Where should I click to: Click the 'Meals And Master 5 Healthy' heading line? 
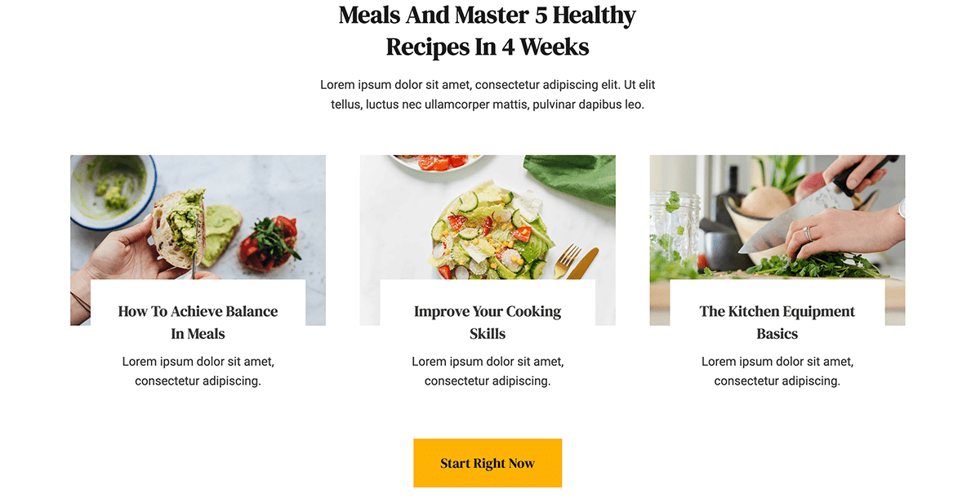[x=488, y=15]
